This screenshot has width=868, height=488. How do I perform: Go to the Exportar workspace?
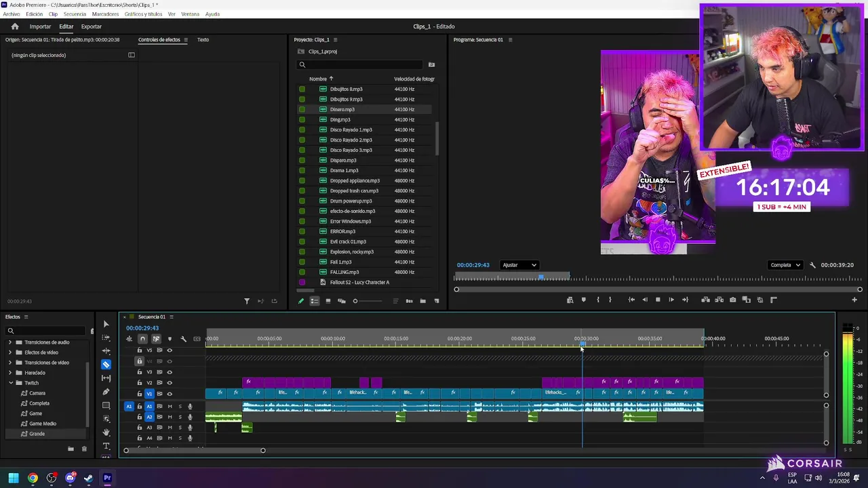click(91, 26)
